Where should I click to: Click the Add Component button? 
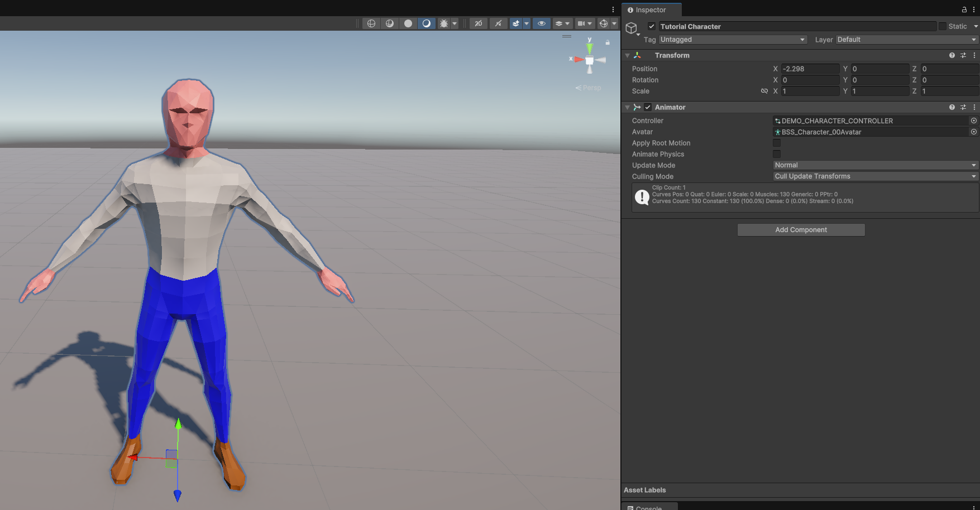801,230
